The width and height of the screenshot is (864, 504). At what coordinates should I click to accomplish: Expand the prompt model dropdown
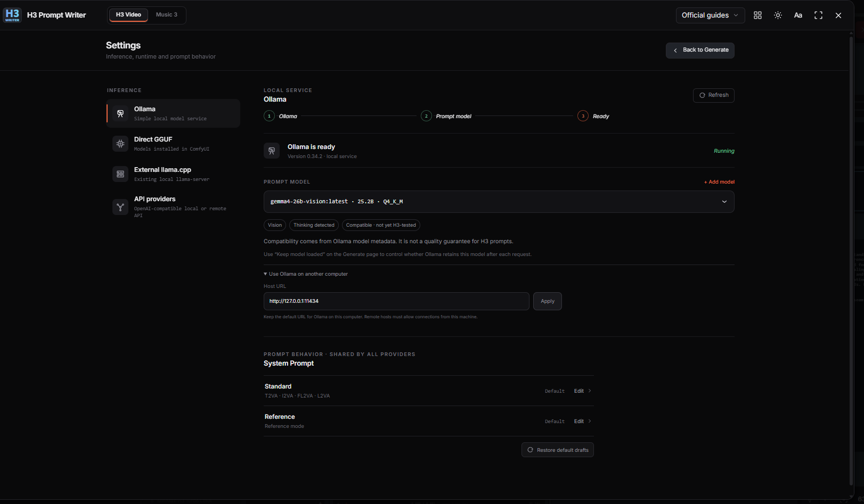click(499, 202)
